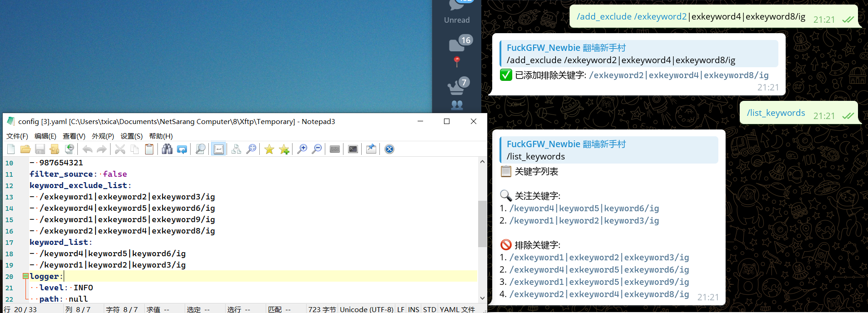Toggle LF line ending in status bar
The width and height of the screenshot is (868, 313).
400,309
